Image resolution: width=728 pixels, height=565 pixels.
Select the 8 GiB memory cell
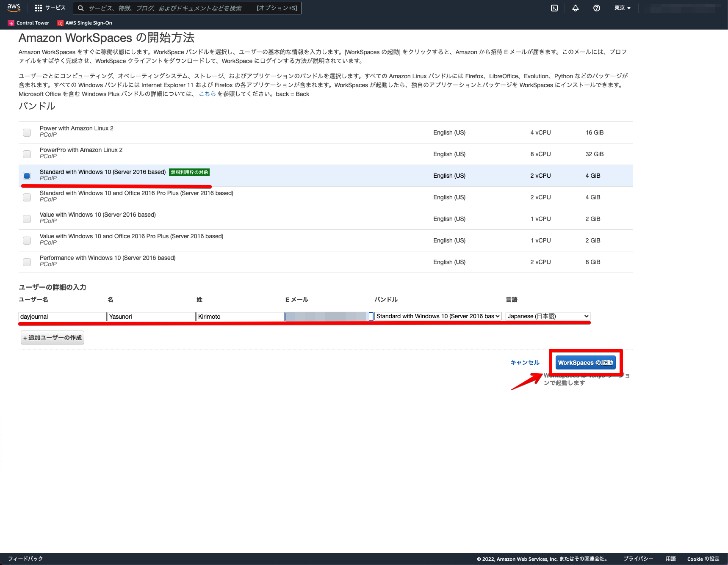click(x=593, y=262)
